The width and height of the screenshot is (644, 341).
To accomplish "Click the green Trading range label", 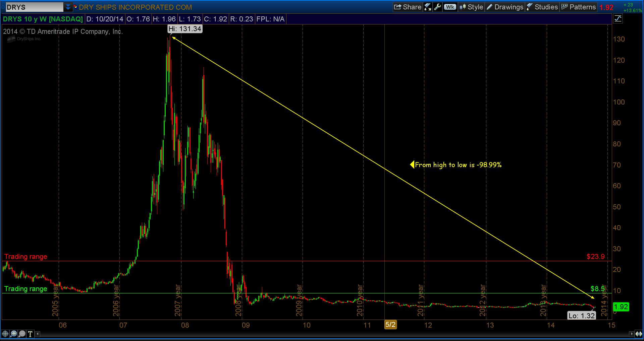I will coord(26,289).
